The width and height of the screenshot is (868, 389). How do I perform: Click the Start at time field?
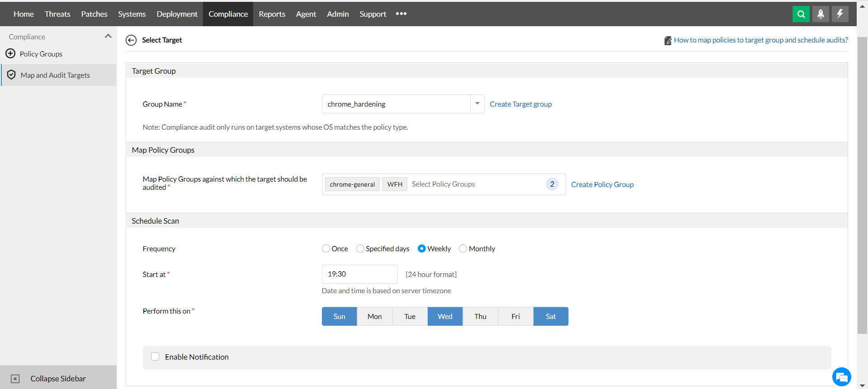359,274
